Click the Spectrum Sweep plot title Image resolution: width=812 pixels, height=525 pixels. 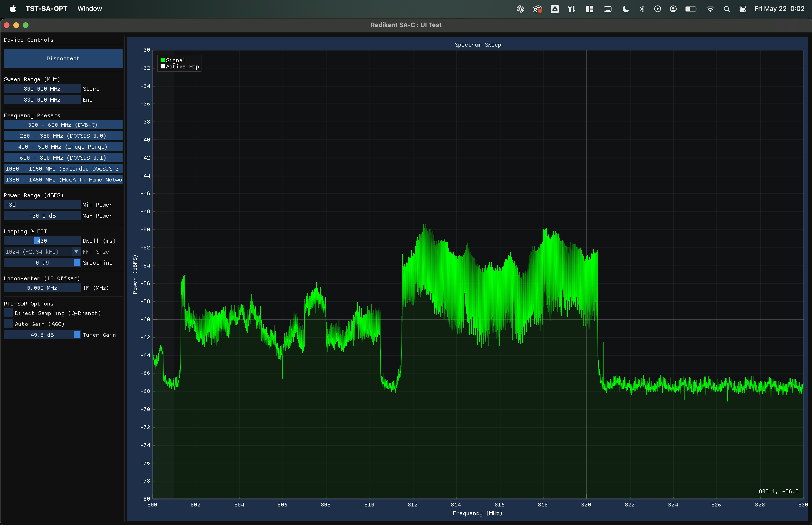click(478, 45)
